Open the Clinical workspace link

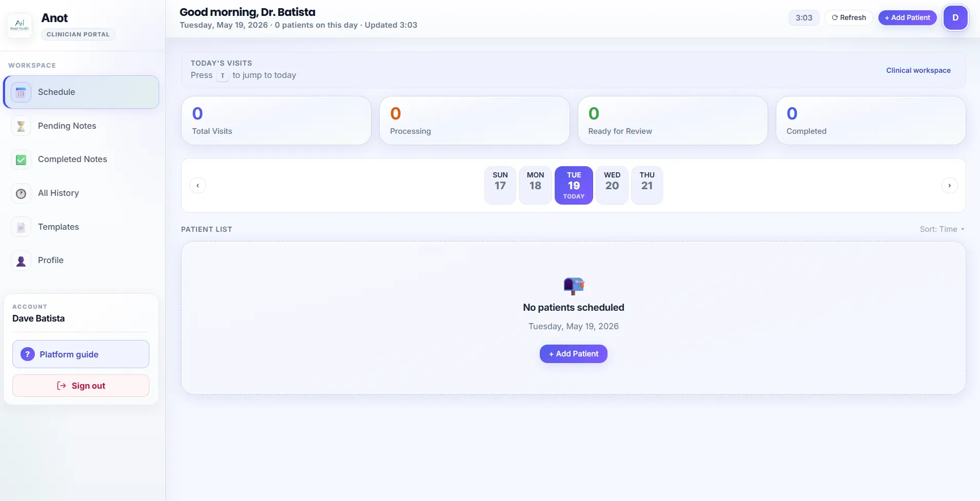(x=918, y=70)
